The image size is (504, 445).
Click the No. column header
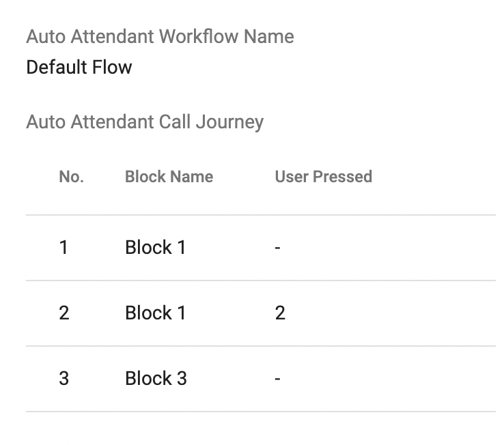(x=71, y=177)
